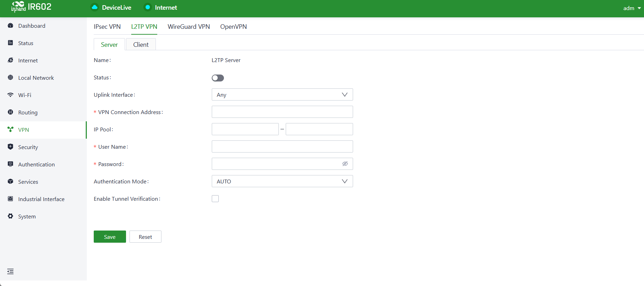Focus the VPN Connection Address field
The width and height of the screenshot is (644, 286).
282,112
